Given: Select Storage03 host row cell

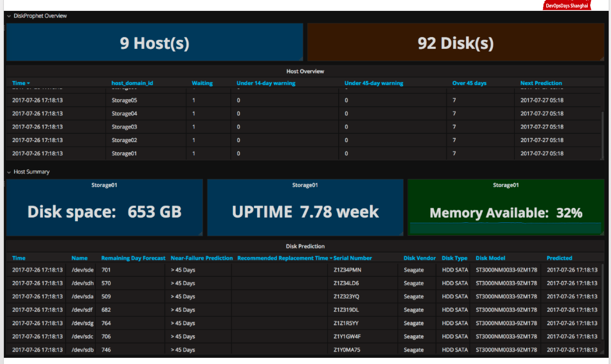Looking at the screenshot, I should [124, 127].
